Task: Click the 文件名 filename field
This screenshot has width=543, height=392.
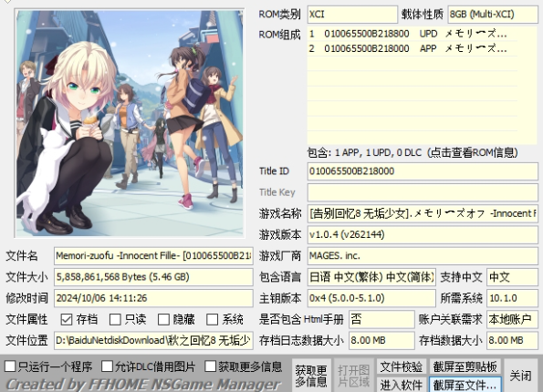Action: tap(153, 255)
